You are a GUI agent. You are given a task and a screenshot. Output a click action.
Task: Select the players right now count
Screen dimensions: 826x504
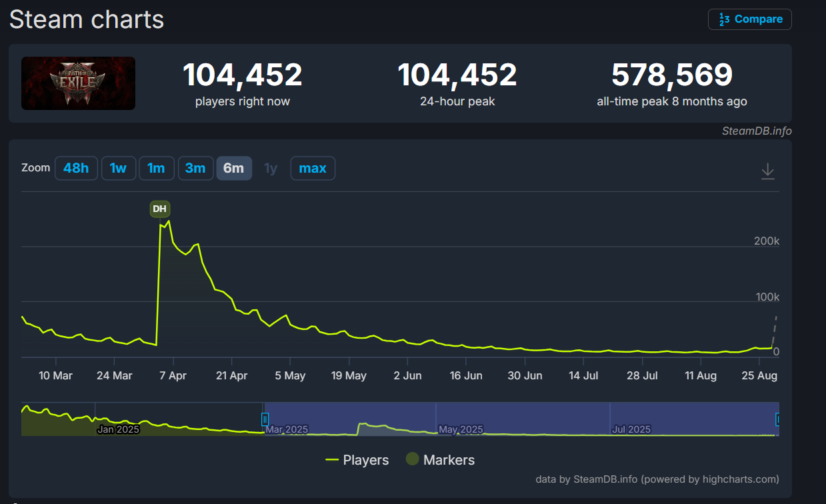tap(243, 75)
